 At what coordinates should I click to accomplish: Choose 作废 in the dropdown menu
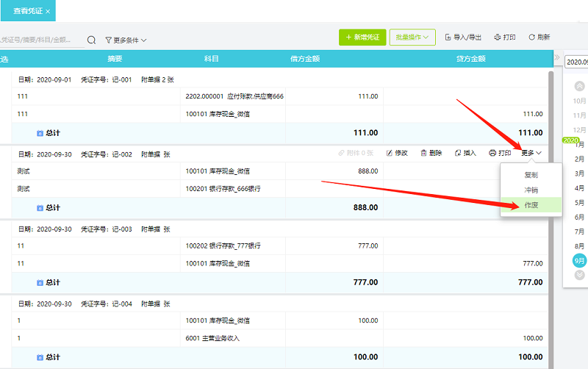(x=531, y=205)
